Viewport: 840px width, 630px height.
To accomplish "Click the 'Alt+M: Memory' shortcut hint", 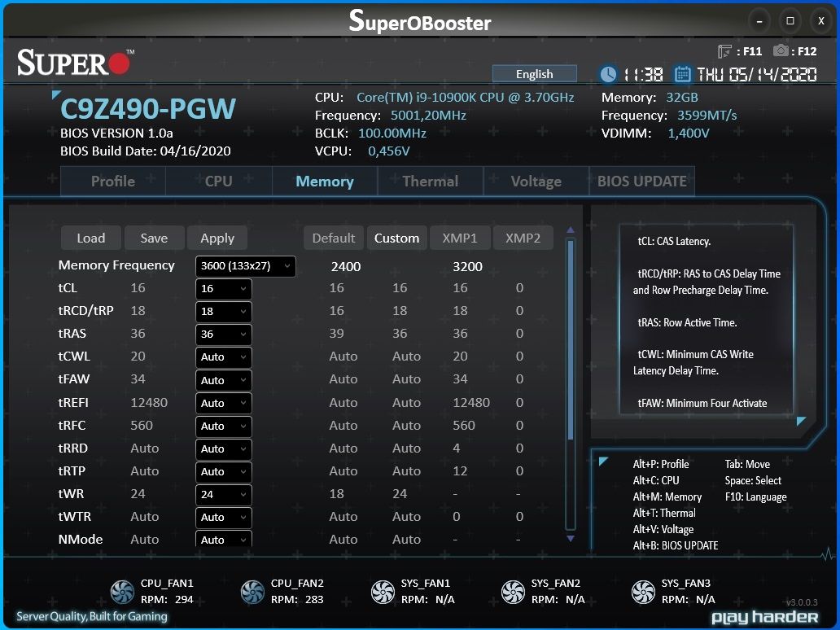I will [x=667, y=497].
